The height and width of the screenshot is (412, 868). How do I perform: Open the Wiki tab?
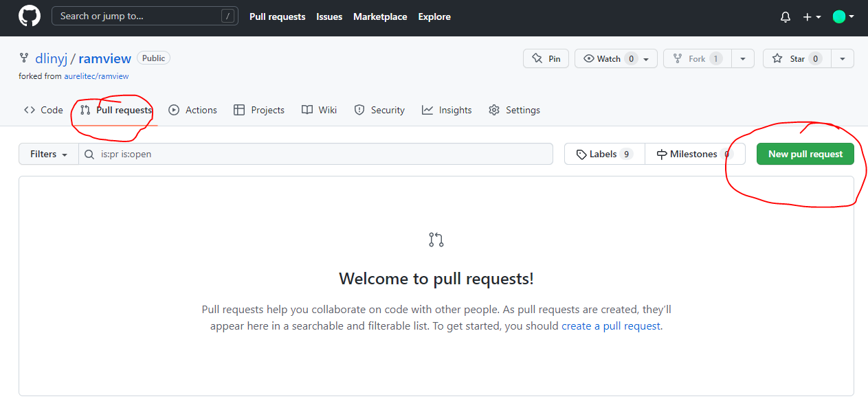(x=320, y=110)
